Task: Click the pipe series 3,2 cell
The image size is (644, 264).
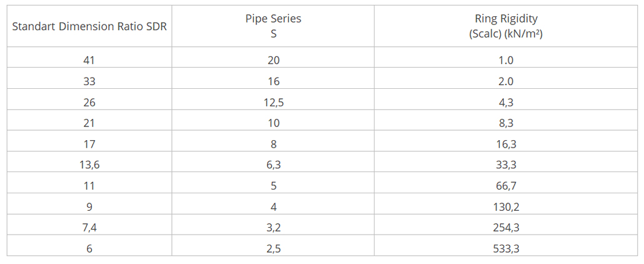Action: point(273,227)
